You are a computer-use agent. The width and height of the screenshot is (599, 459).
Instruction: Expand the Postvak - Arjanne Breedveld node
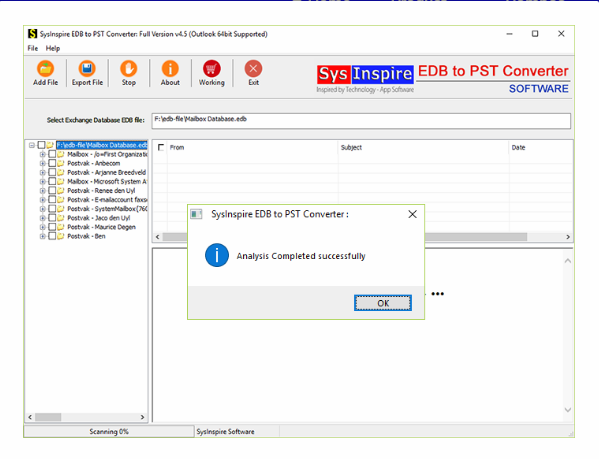[42, 173]
